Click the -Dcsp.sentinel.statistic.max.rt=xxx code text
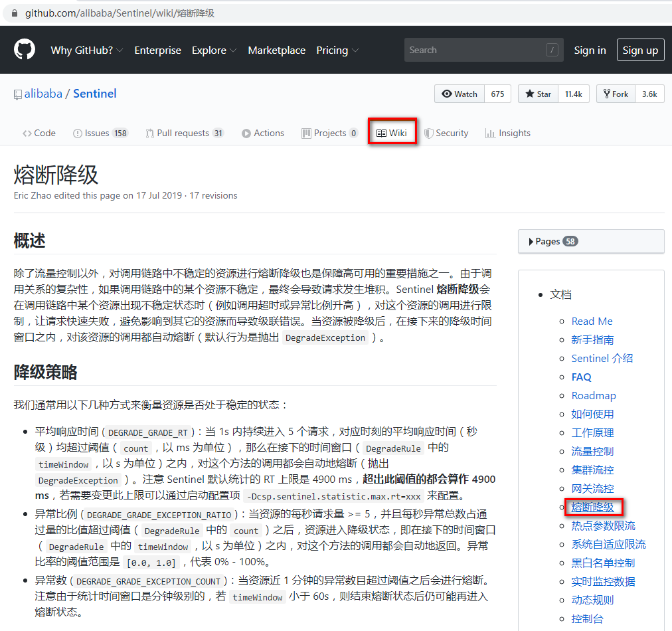Screen dimensions: 672x631 (x=333, y=496)
